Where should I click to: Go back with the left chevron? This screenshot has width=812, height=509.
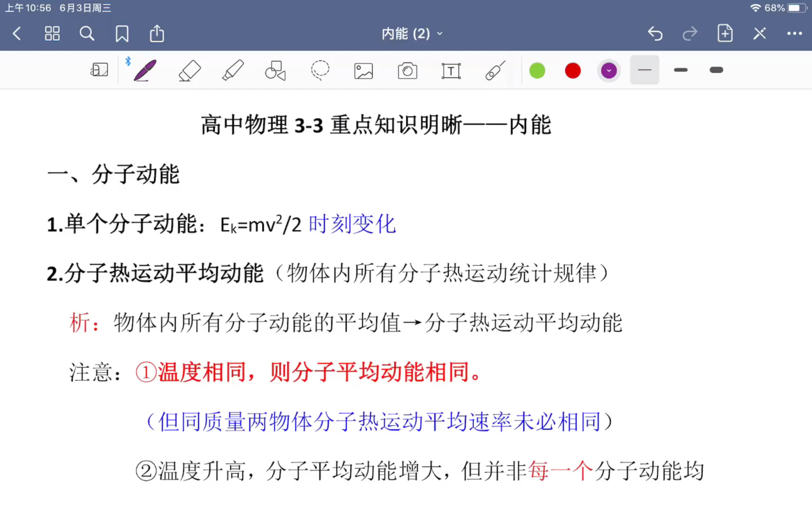[x=17, y=34]
